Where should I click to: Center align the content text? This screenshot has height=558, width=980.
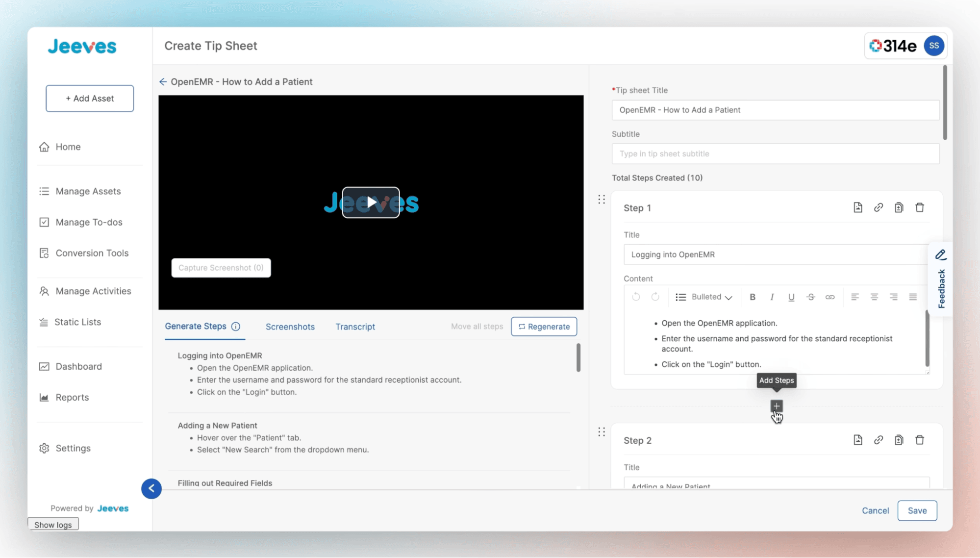(874, 297)
